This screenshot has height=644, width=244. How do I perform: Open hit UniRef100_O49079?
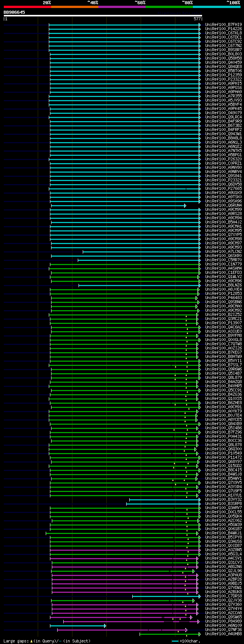[x=223, y=113]
